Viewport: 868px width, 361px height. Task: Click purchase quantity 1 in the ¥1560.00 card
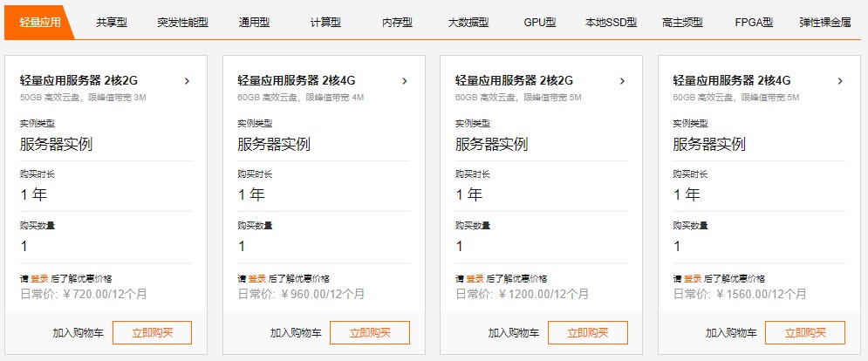click(x=677, y=247)
